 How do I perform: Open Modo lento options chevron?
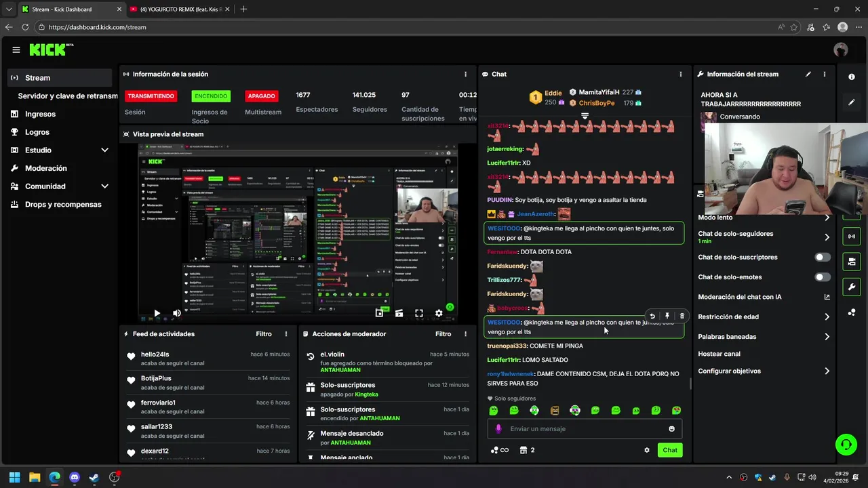coord(827,218)
